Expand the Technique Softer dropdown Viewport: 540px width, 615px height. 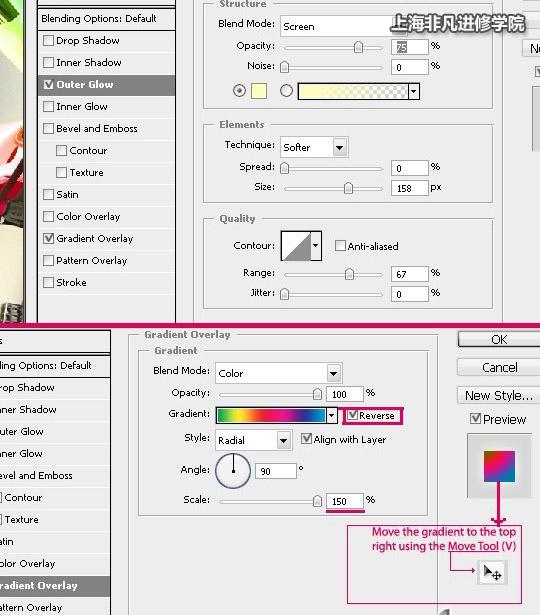tap(314, 147)
